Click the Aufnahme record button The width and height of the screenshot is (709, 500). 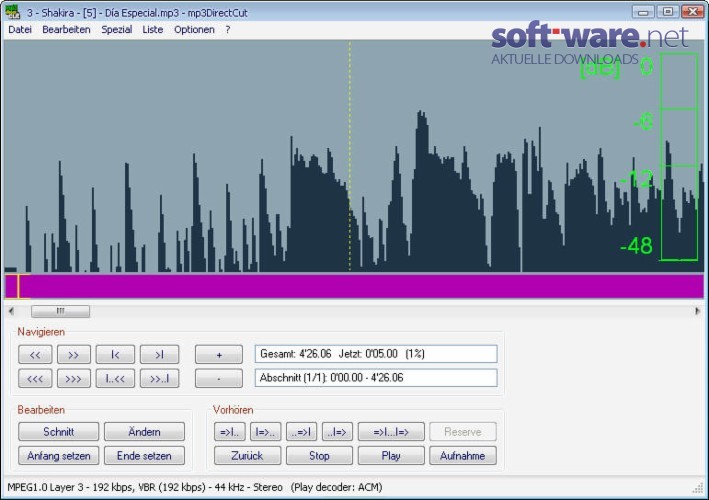pyautogui.click(x=463, y=456)
